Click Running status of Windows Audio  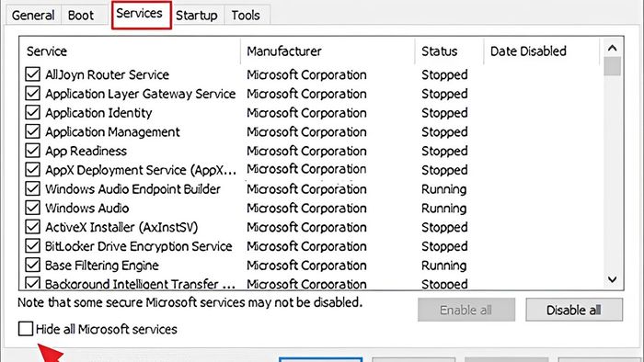point(444,209)
